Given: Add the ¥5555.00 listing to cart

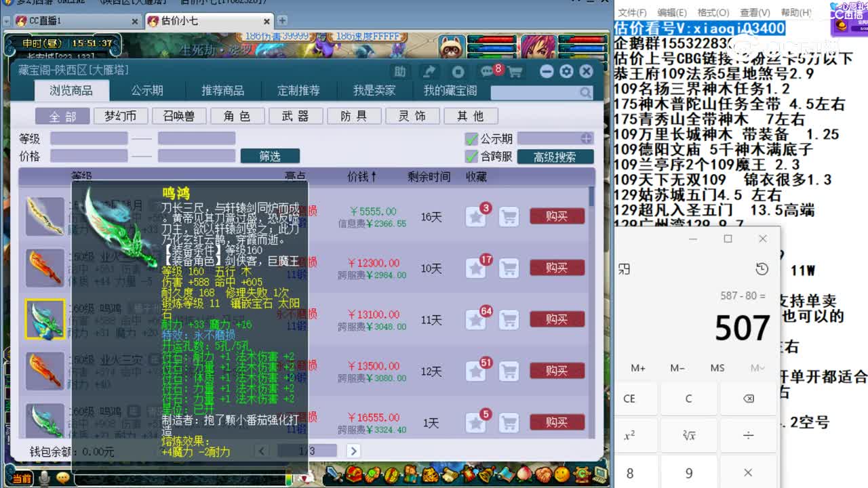Looking at the screenshot, I should [x=509, y=217].
